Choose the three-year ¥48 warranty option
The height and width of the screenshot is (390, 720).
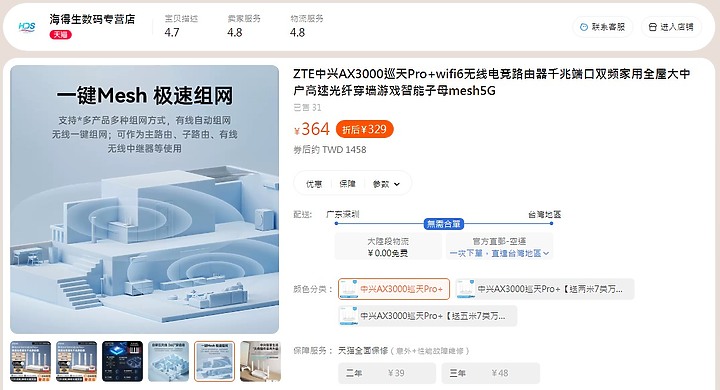point(490,373)
